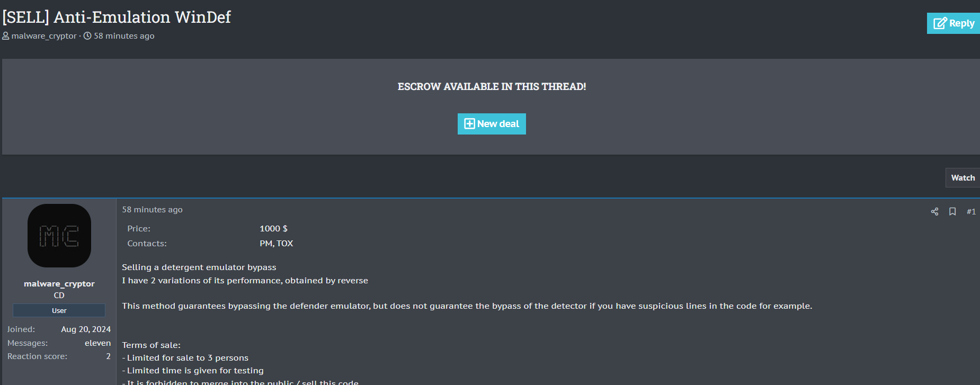The width and height of the screenshot is (980, 385).
Task: Click thread author name in header
Action: [44, 36]
